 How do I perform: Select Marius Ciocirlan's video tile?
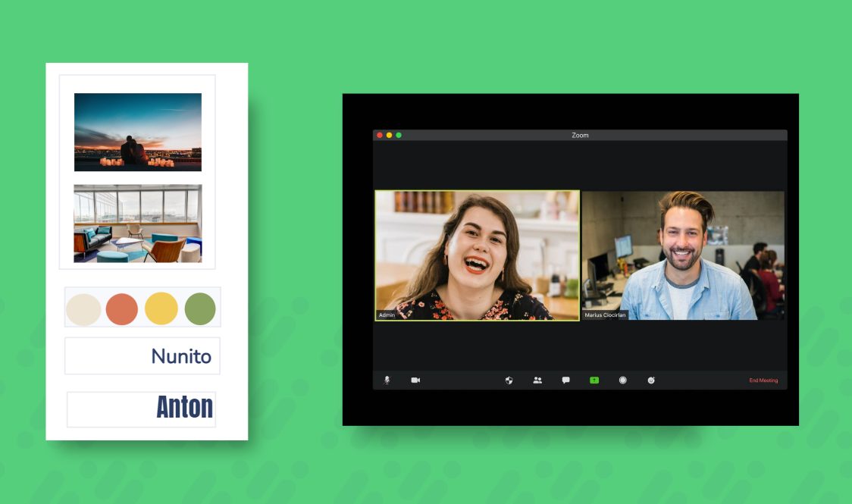(x=683, y=255)
